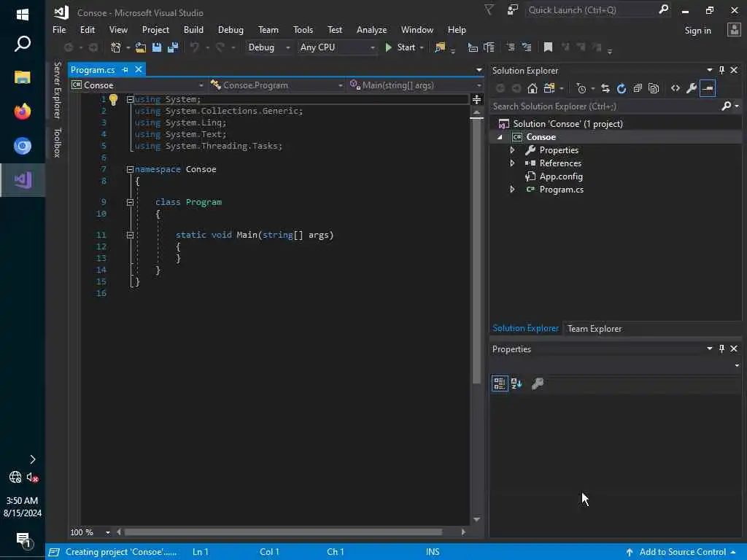Viewport: 747px width, 560px height.
Task: Open the Toolbox side tab
Action: (57, 142)
